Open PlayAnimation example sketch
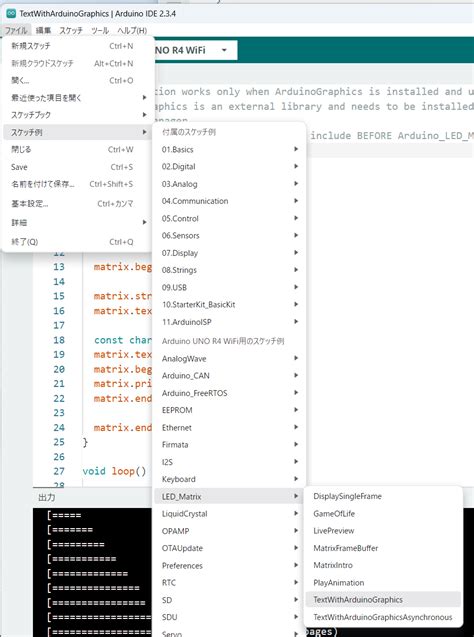Viewport: 474px width, 637px height. 383,583
